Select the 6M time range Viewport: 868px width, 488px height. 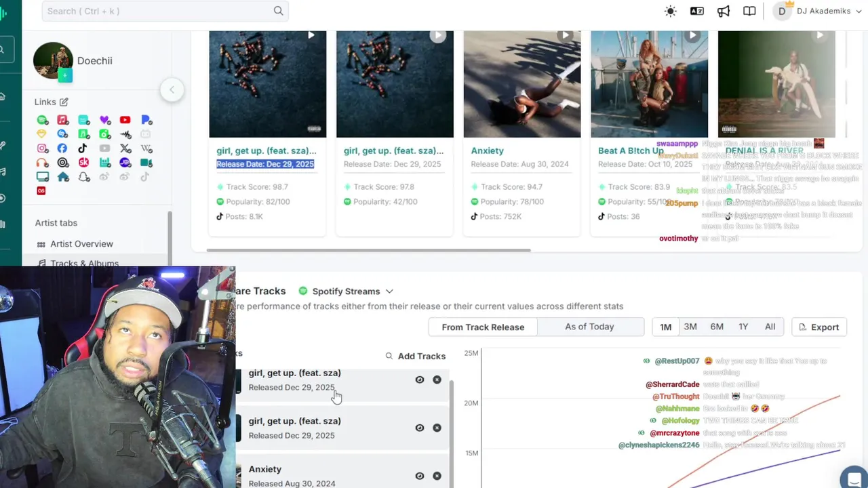pyautogui.click(x=717, y=327)
